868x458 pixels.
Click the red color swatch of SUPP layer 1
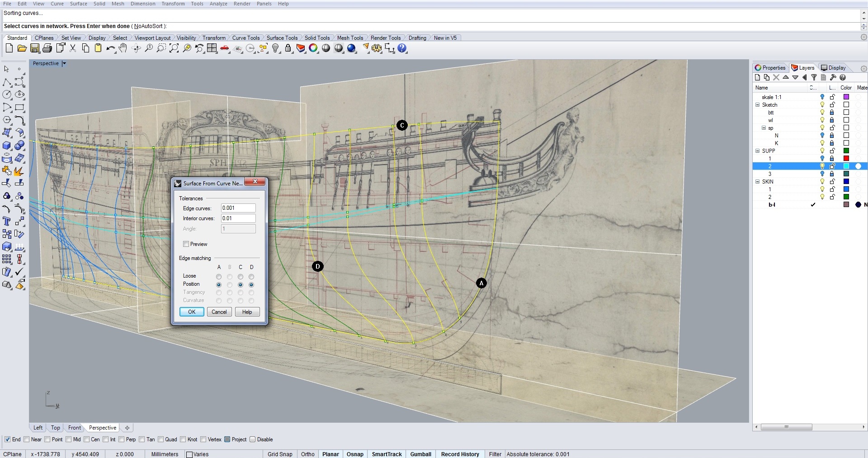tap(846, 158)
